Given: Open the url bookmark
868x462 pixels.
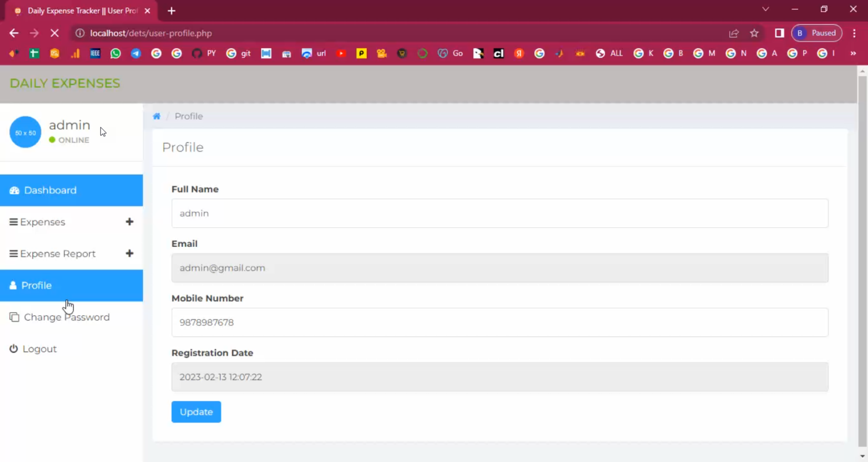Looking at the screenshot, I should click(314, 53).
